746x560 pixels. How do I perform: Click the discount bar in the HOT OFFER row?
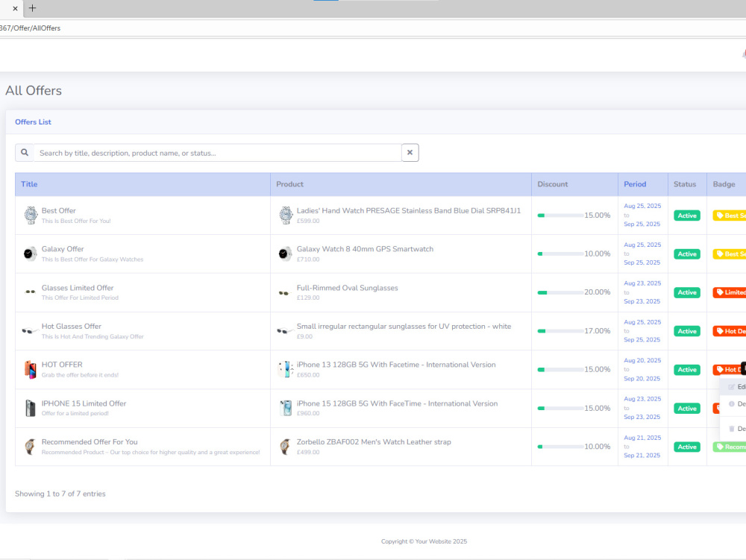pyautogui.click(x=560, y=369)
